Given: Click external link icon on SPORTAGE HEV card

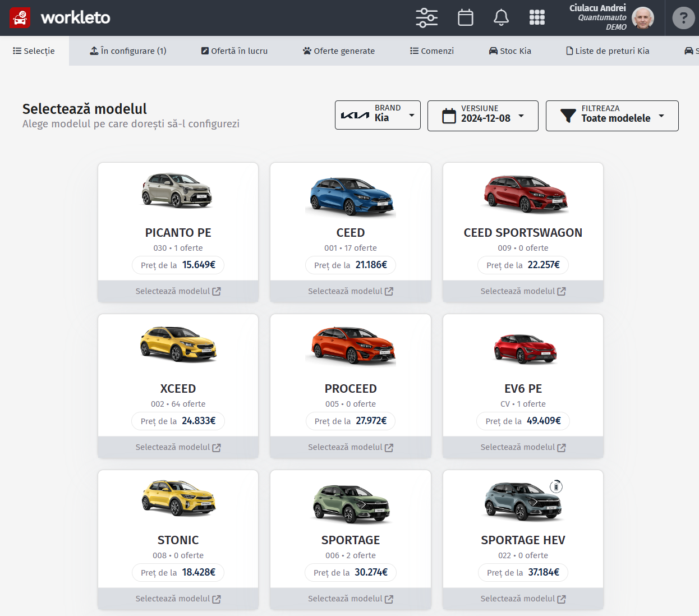Looking at the screenshot, I should click(562, 599).
